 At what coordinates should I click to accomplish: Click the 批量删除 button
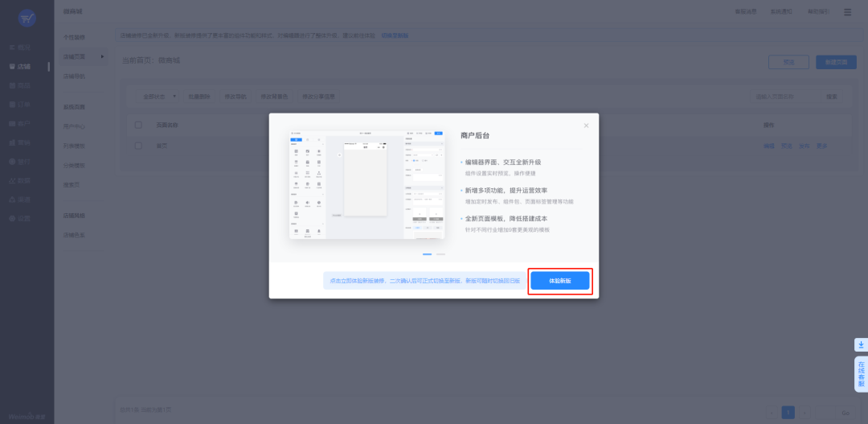(x=199, y=97)
